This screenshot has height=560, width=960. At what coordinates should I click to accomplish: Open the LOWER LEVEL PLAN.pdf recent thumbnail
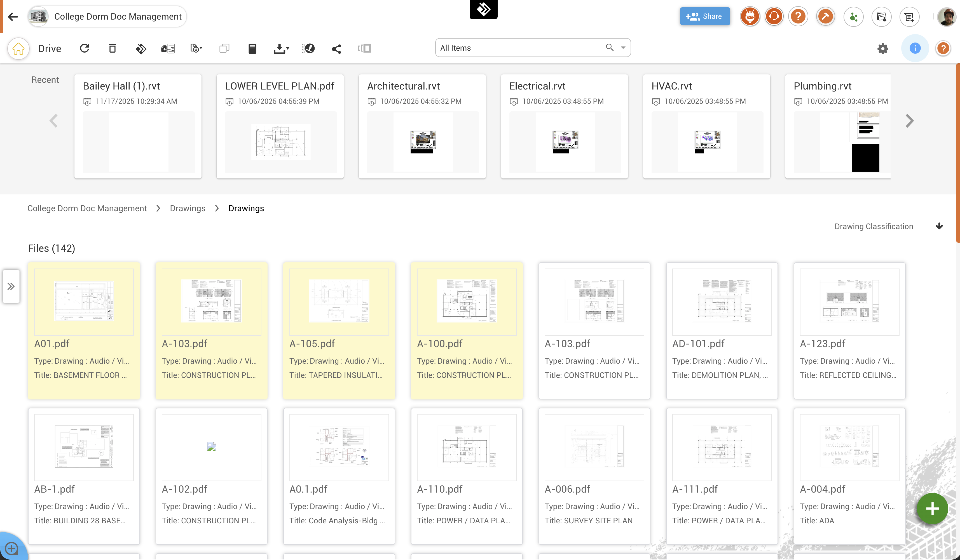[280, 142]
